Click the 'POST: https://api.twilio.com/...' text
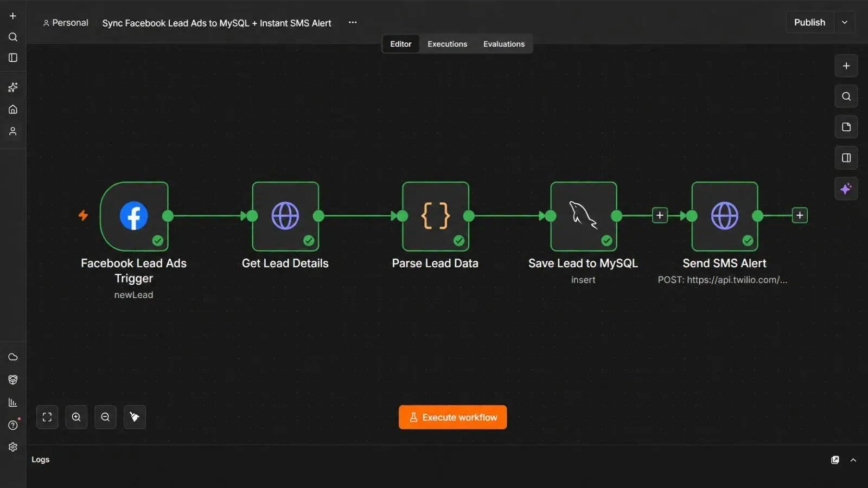 pos(723,280)
